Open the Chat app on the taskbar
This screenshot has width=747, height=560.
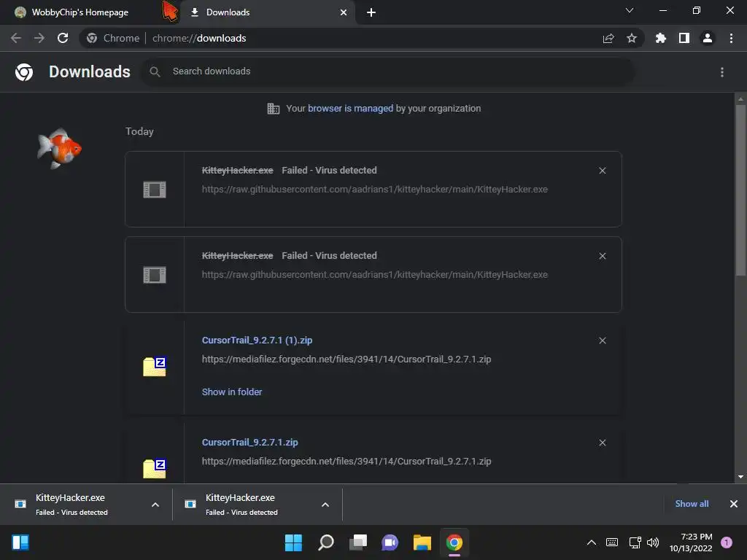click(390, 542)
